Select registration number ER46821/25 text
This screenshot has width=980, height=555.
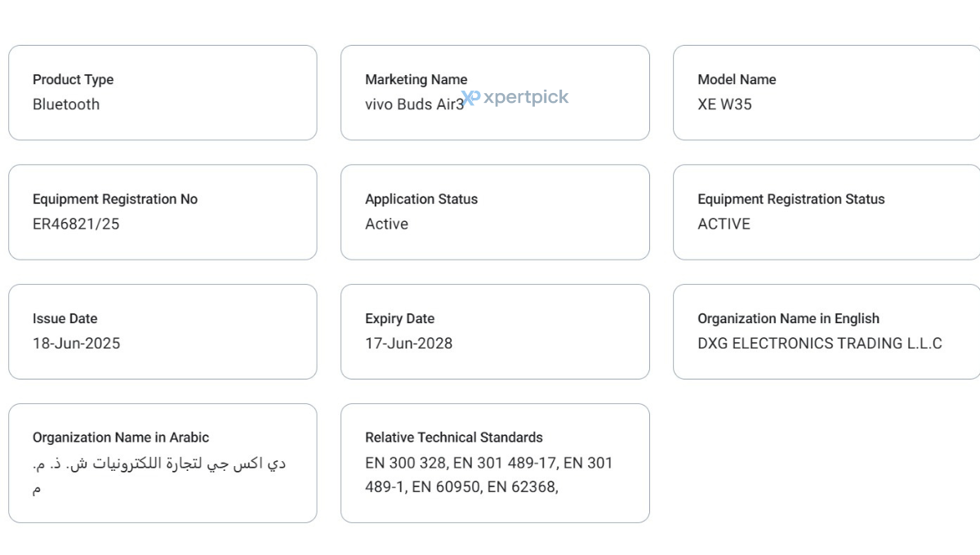[x=76, y=224]
